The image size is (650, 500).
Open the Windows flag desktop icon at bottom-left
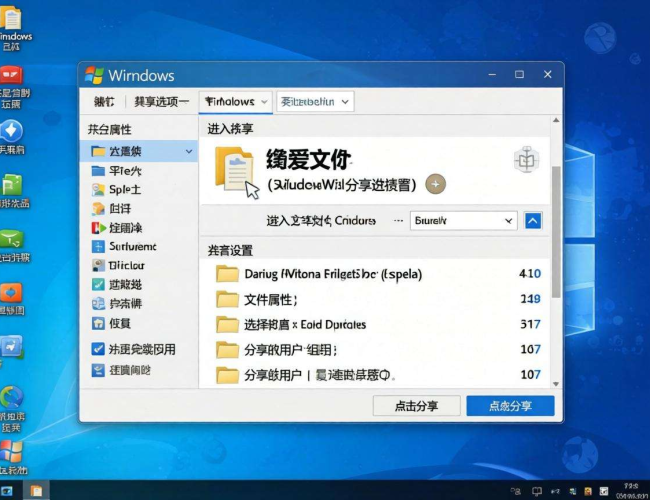(11, 451)
